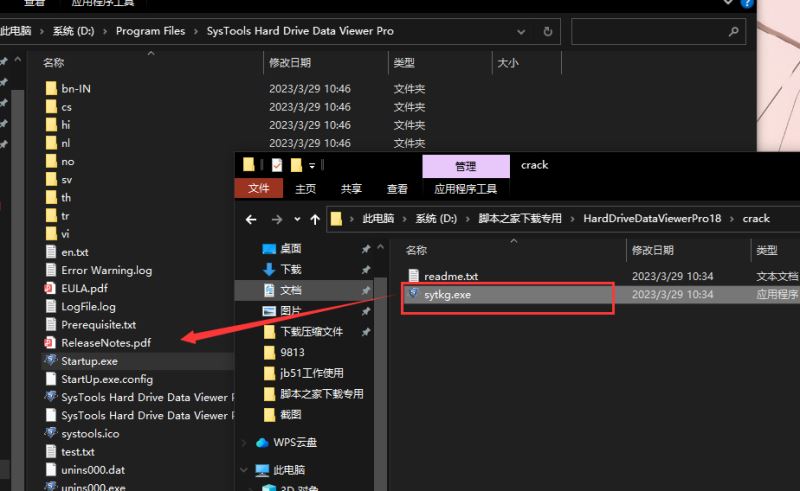Select Startup.exe in the back window
Screen dimensions: 800x491
point(89,361)
